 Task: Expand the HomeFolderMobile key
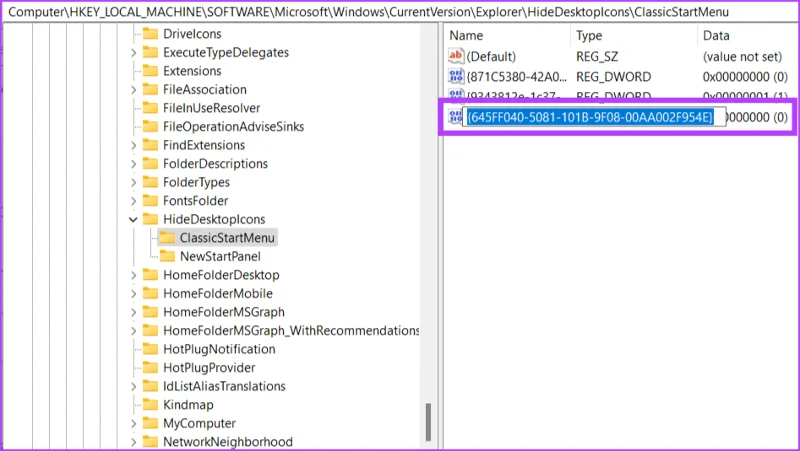click(x=133, y=294)
